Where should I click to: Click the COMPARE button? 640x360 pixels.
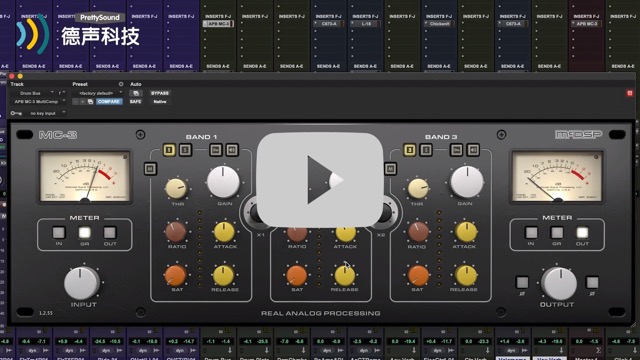109,102
